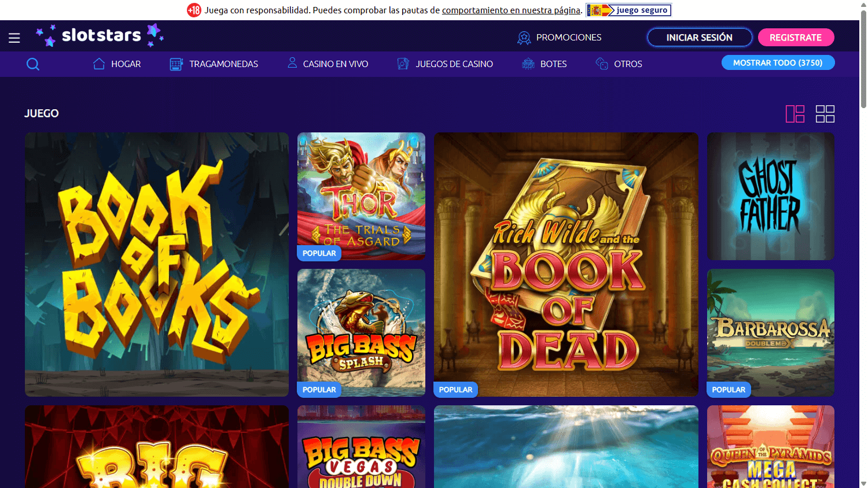868x488 pixels.
Task: Open the search magnifier
Action: 33,64
